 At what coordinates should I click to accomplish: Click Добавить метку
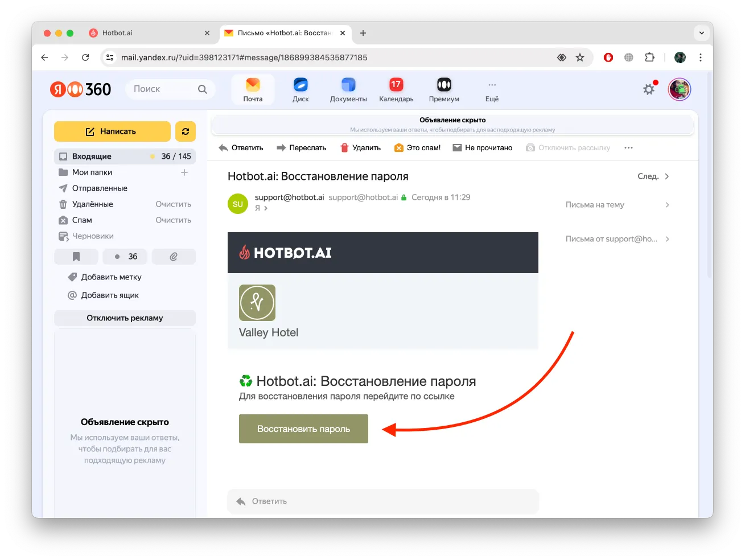pos(112,277)
